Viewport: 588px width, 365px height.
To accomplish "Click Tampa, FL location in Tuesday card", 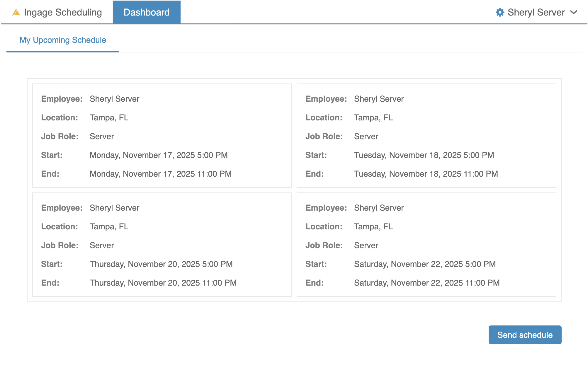I will (x=373, y=118).
